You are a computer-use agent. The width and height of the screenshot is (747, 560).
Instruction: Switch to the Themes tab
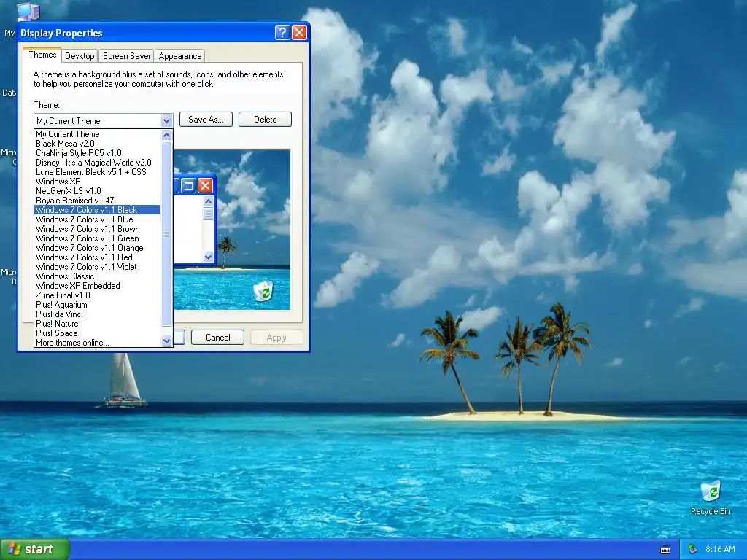pos(42,55)
